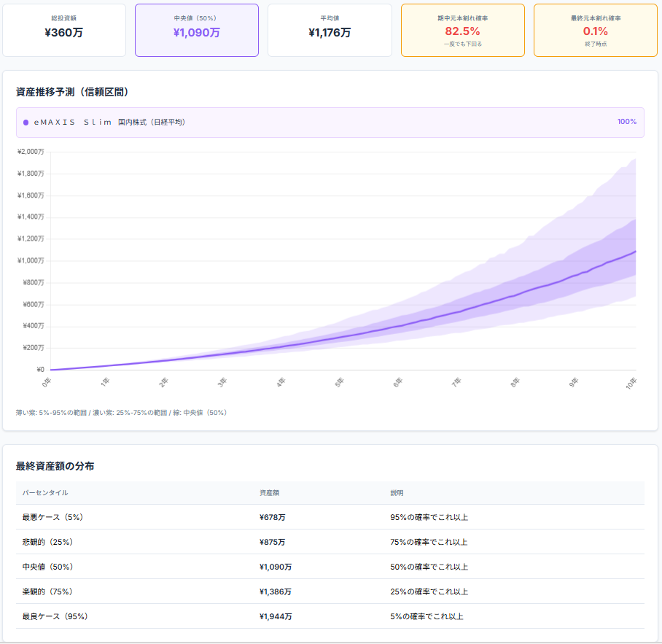Click the パーセンタイル column header
The height and width of the screenshot is (644, 662).
click(45, 493)
